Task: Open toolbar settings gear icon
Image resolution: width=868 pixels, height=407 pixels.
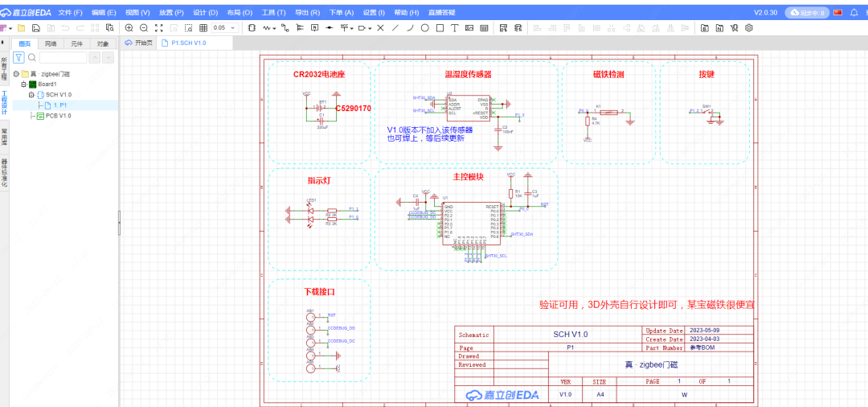Action: point(749,27)
